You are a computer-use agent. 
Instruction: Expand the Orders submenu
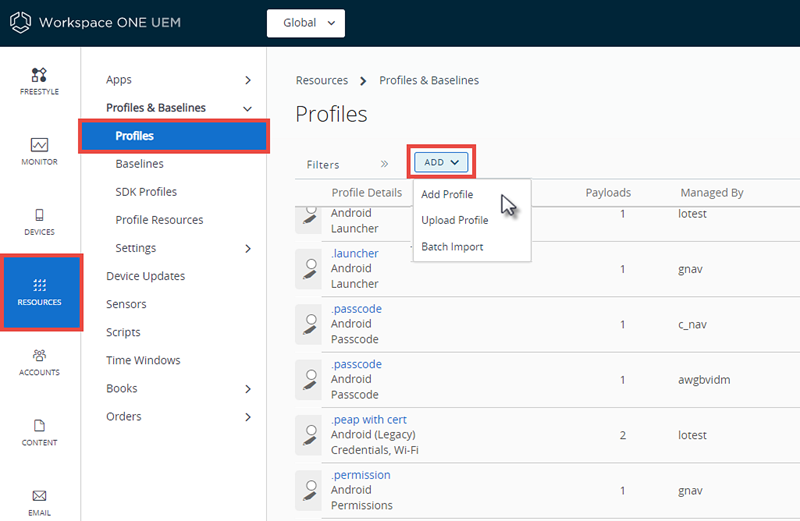248,417
